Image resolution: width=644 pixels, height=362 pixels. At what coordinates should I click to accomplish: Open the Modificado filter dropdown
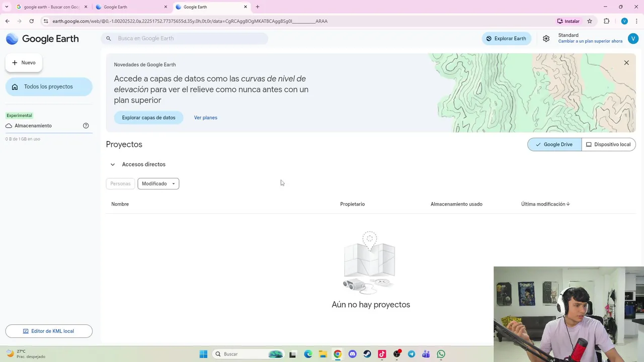(158, 184)
